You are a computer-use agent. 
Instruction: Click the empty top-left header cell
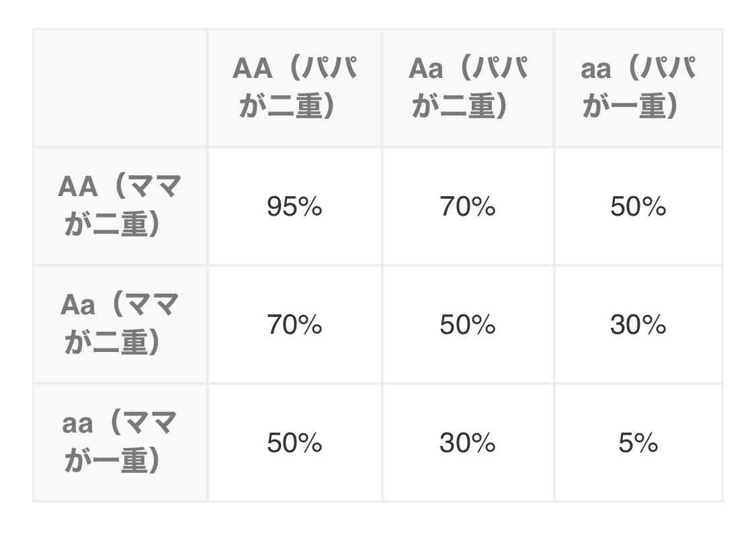click(120, 88)
